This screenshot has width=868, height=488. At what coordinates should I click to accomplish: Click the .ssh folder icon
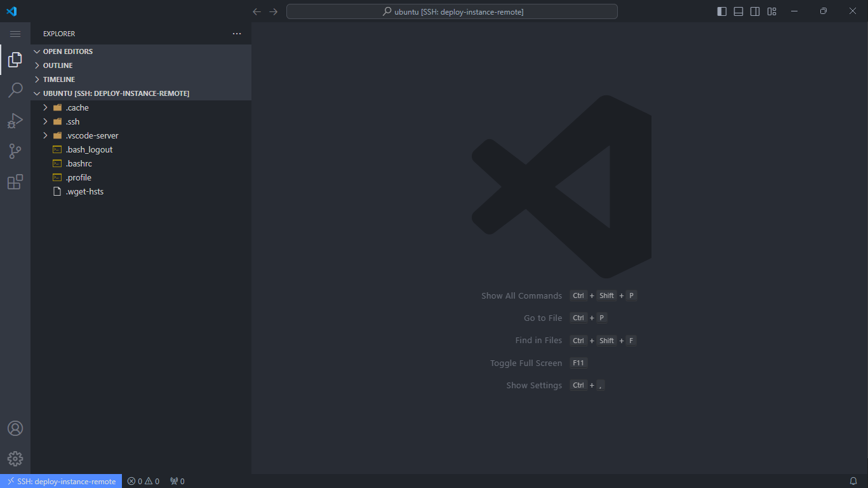[x=57, y=121]
